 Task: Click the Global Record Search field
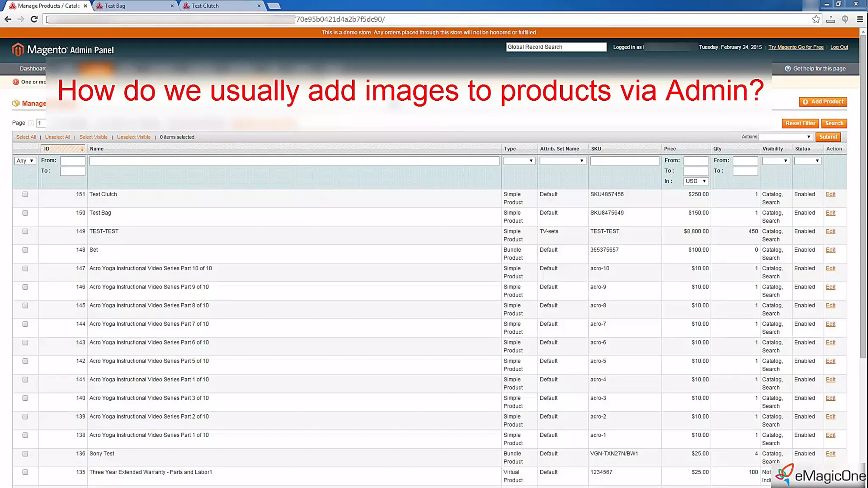(x=556, y=47)
